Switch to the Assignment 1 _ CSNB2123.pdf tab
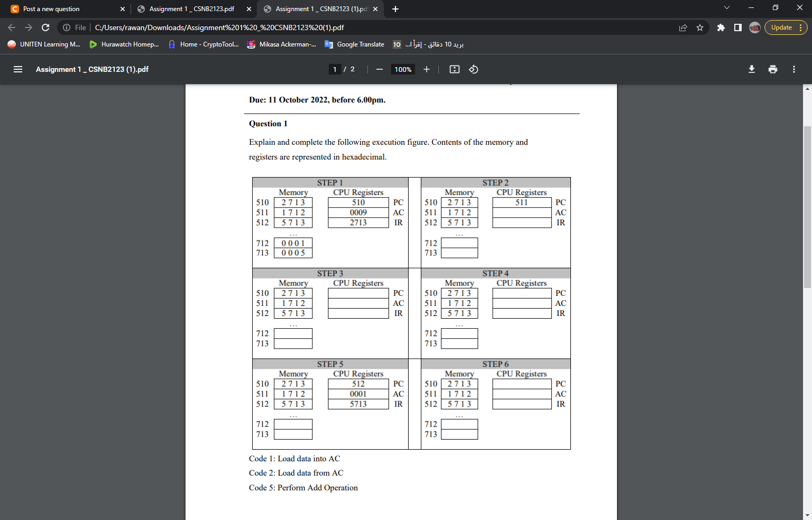 click(192, 9)
